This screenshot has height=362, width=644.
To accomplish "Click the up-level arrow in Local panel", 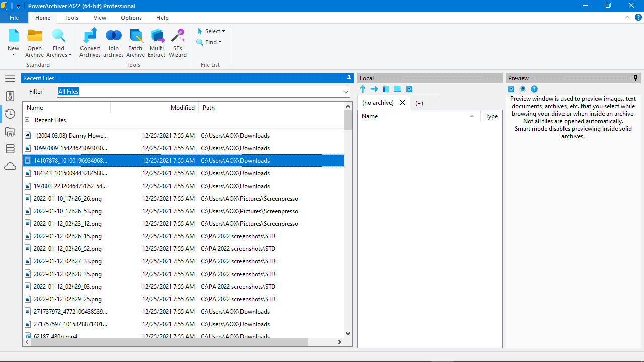I will pyautogui.click(x=363, y=89).
